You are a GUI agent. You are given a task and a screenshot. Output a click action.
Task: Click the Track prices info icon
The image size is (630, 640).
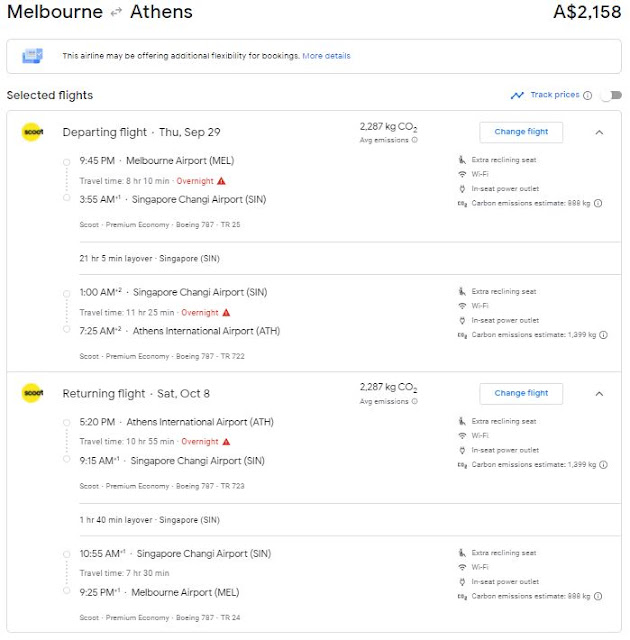coord(588,96)
